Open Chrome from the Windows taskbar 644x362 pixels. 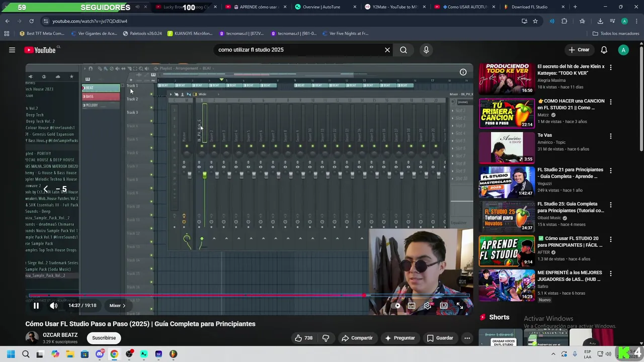[114, 354]
